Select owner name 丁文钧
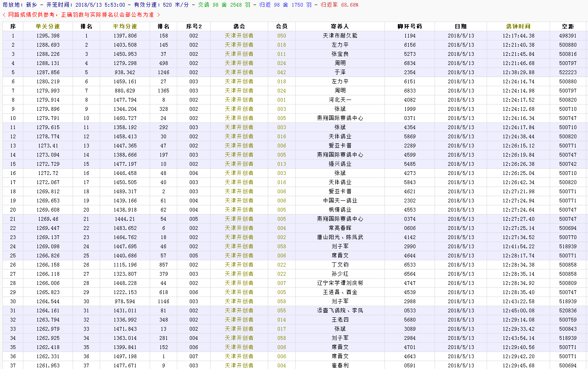Screen dimensions: 588x369 tap(340, 265)
